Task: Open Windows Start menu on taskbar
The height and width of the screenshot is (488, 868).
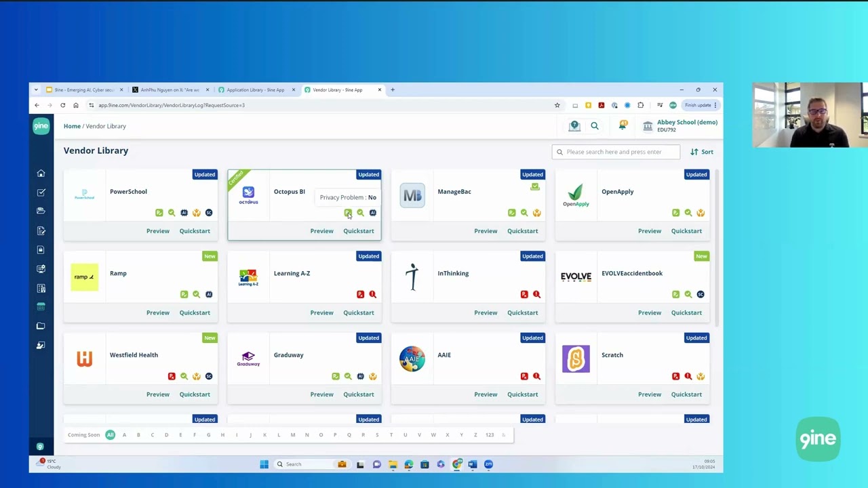Action: pyautogui.click(x=264, y=464)
